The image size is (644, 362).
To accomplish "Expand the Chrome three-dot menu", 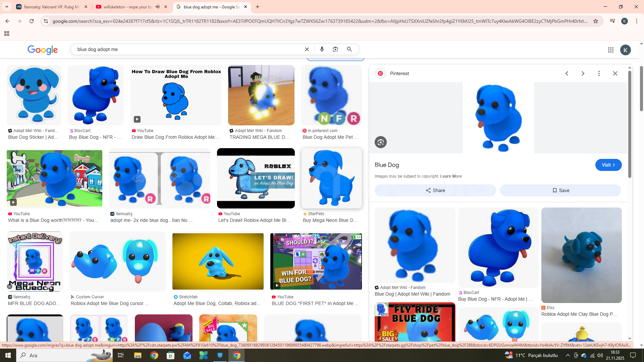I will pos(636,21).
